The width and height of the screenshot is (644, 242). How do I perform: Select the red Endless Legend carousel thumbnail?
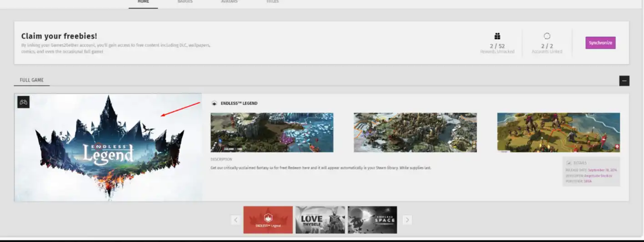coord(268,219)
